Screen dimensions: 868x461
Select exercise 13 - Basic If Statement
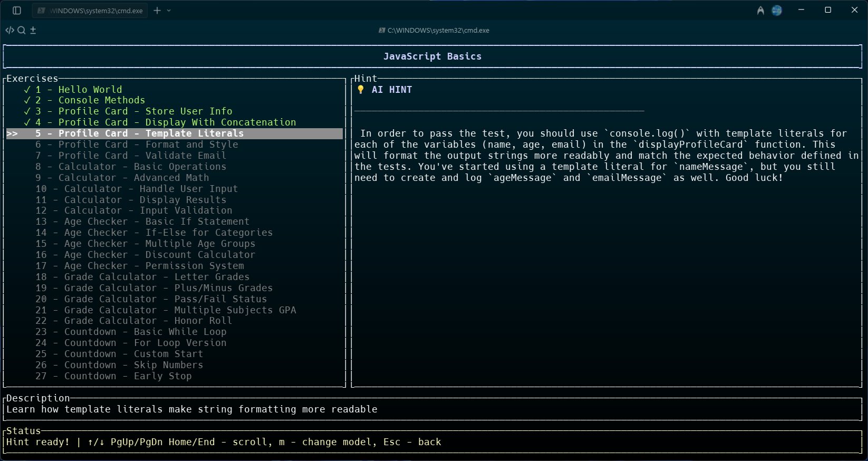[175, 222]
